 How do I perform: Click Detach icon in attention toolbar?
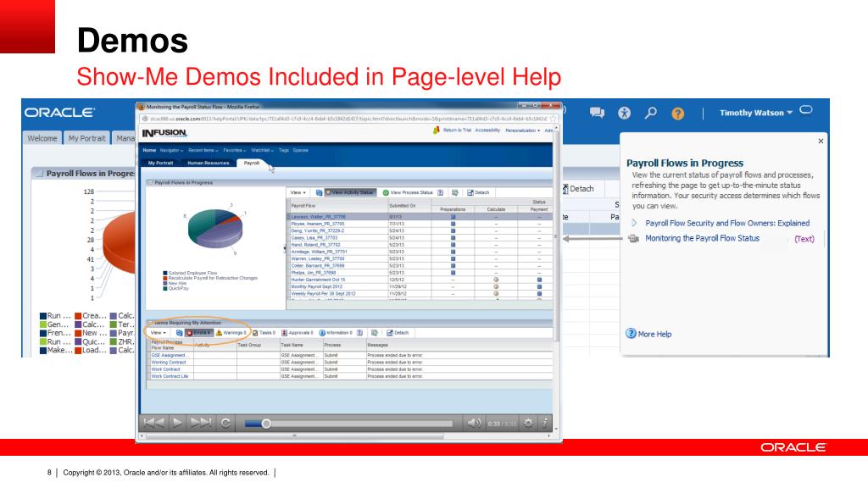point(390,333)
